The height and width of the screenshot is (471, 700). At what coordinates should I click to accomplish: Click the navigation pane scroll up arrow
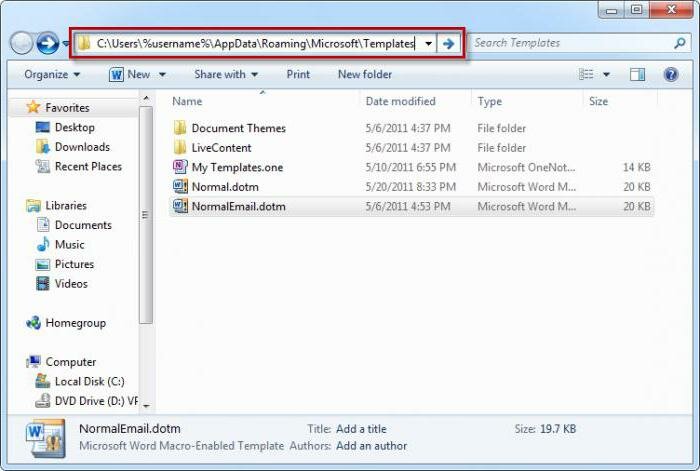pos(146,98)
